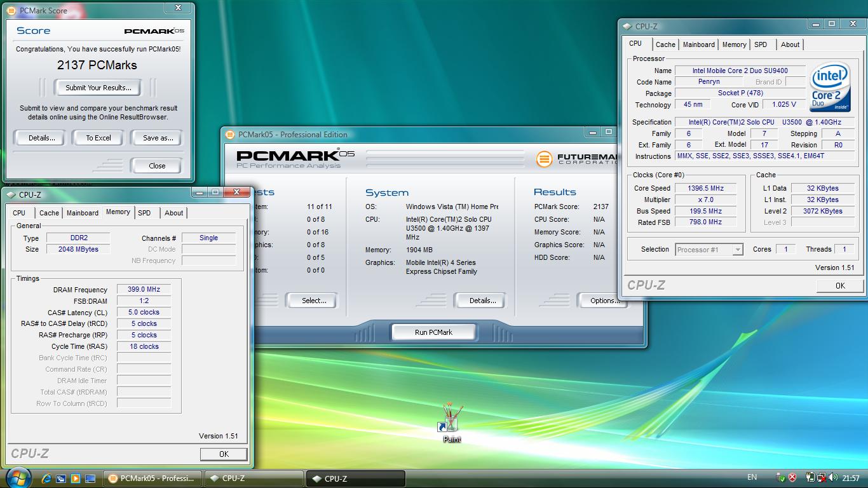The height and width of the screenshot is (488, 868).
Task: Click the Details button in the PCMark Score window
Action: (42, 138)
